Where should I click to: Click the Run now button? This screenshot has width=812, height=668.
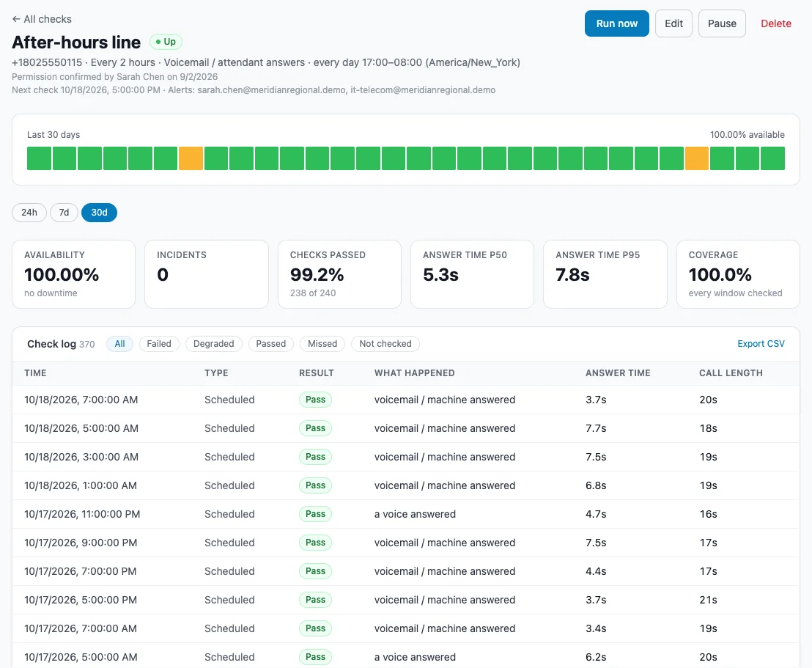[x=617, y=23]
